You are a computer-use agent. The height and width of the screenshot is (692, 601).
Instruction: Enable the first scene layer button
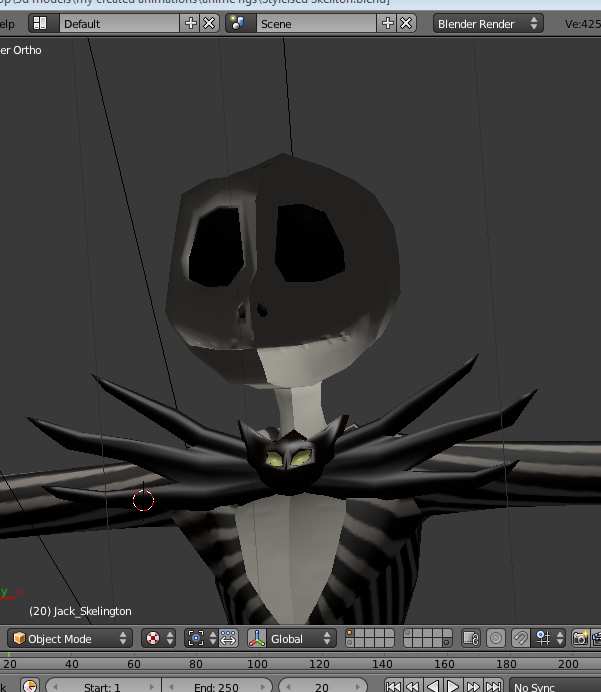pos(350,634)
